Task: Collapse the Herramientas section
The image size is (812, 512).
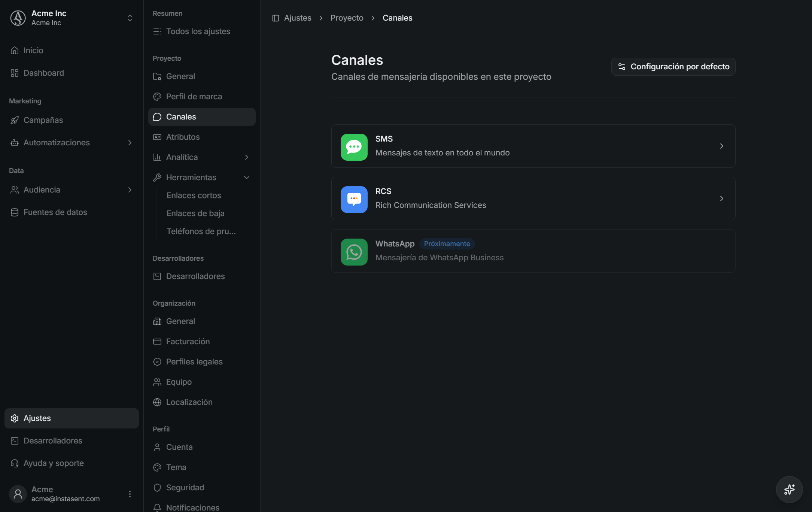Action: pyautogui.click(x=247, y=177)
